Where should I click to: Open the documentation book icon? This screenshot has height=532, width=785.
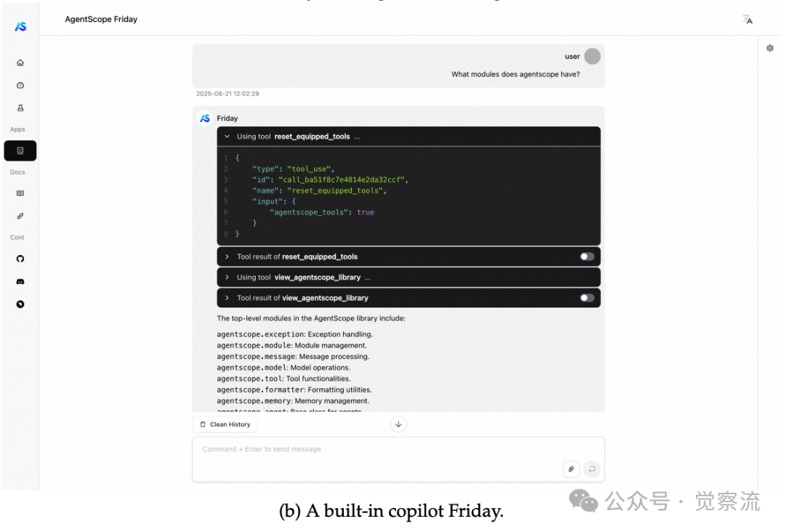pyautogui.click(x=20, y=193)
